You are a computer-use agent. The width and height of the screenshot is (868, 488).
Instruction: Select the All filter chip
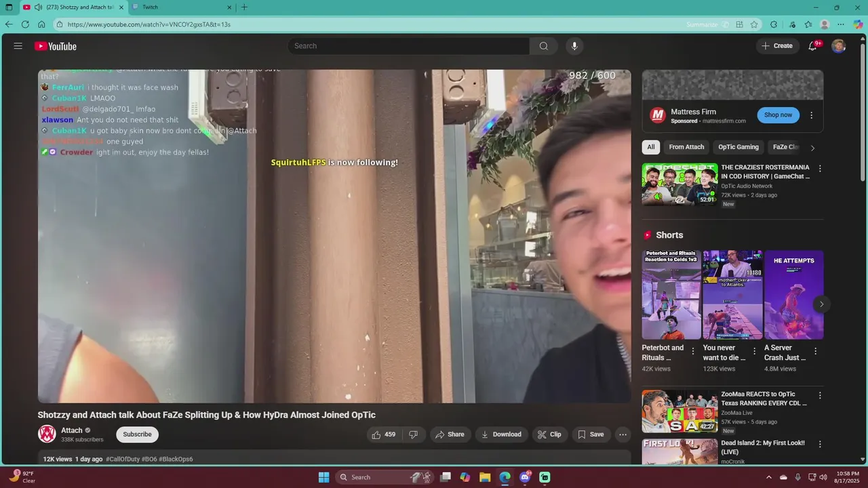[651, 147]
